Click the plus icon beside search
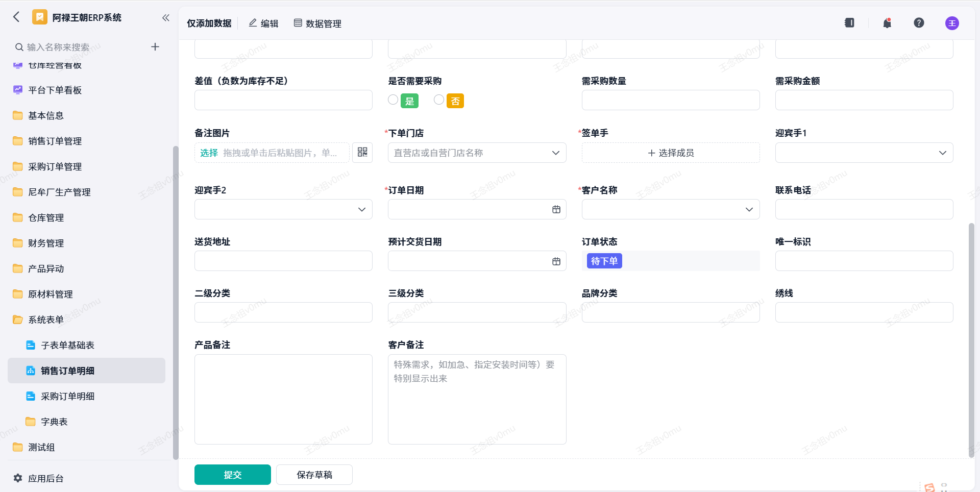The width and height of the screenshot is (980, 492). click(155, 47)
